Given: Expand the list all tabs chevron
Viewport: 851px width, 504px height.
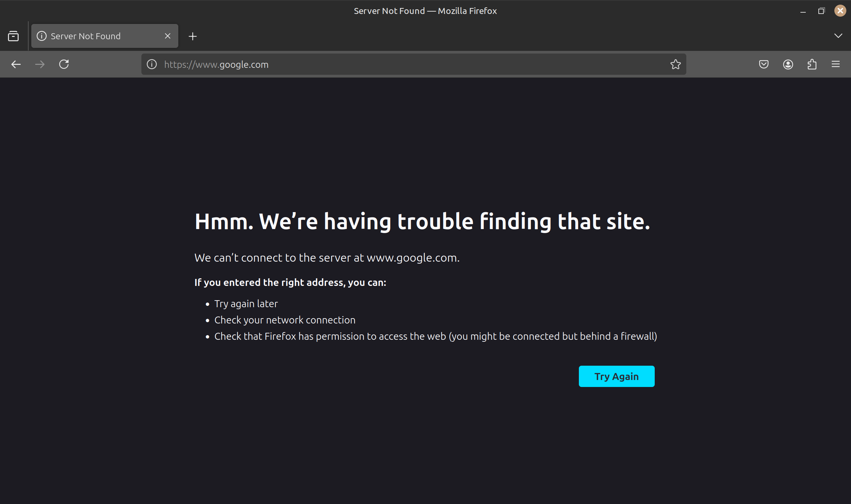Looking at the screenshot, I should (x=838, y=36).
